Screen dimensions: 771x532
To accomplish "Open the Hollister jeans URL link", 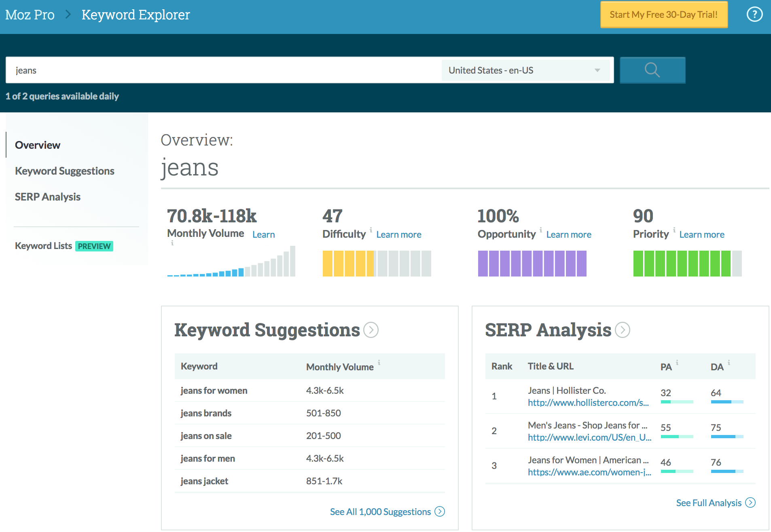I will coord(588,403).
